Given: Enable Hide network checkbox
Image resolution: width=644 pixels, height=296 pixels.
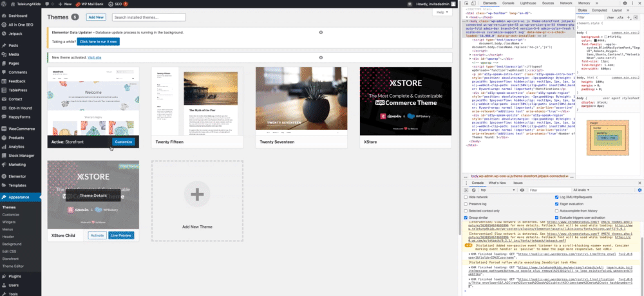Looking at the screenshot, I should (466, 197).
